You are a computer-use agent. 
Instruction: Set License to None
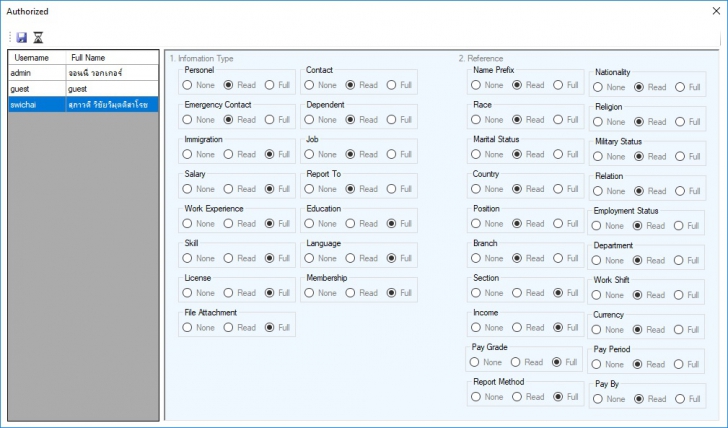[199, 293]
